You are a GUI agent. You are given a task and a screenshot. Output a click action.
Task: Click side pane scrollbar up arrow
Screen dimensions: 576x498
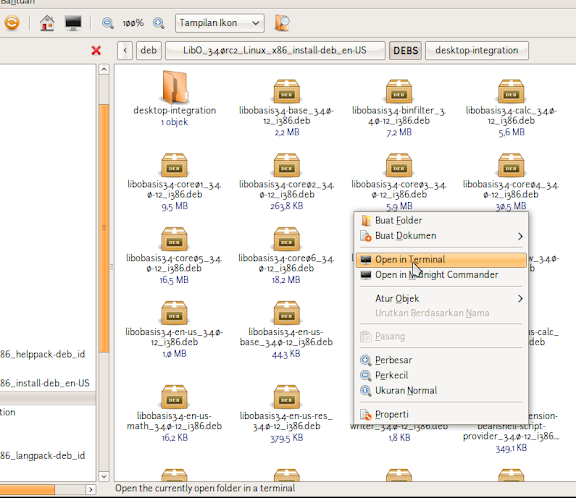pyautogui.click(x=104, y=69)
